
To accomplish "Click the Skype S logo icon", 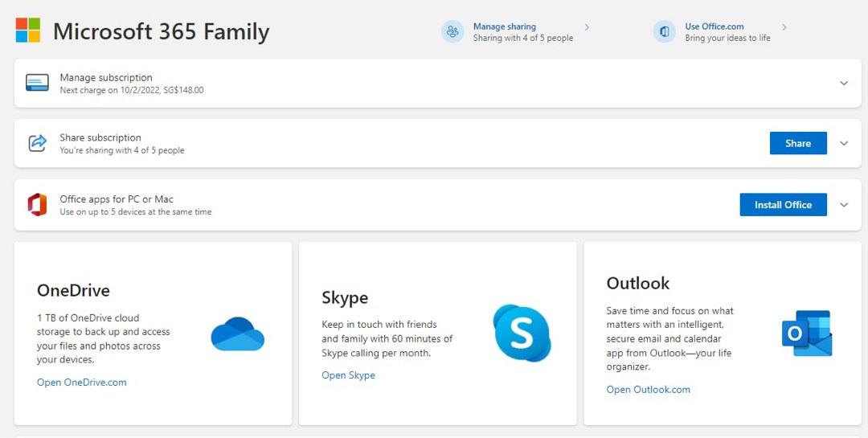I will coord(522,333).
